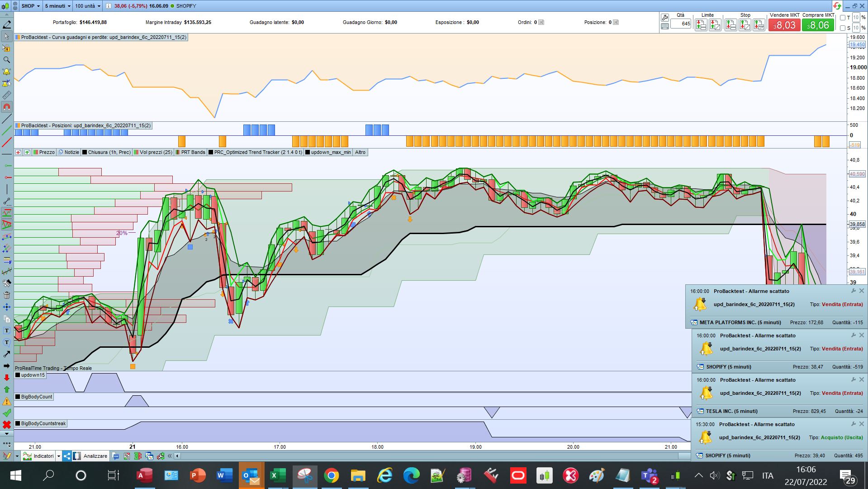Collapse the bottom toolbar double chevron
This screenshot has width=868, height=489.
[170, 456]
